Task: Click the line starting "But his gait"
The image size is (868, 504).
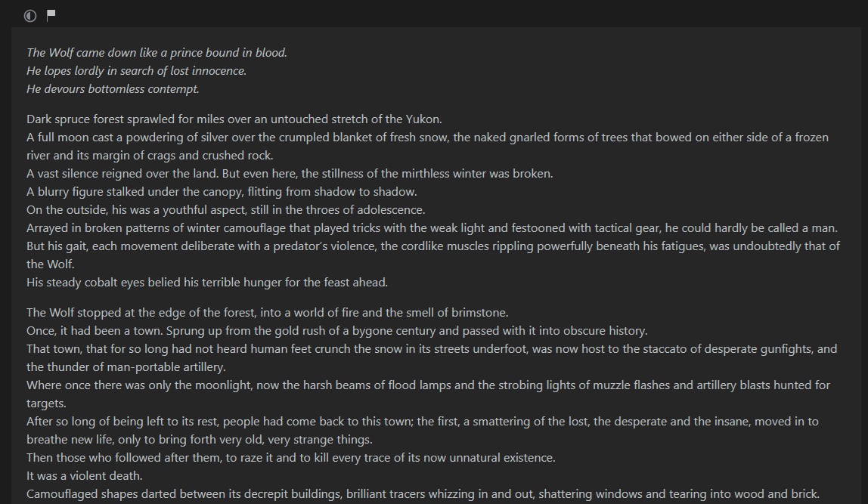Action: (x=433, y=255)
